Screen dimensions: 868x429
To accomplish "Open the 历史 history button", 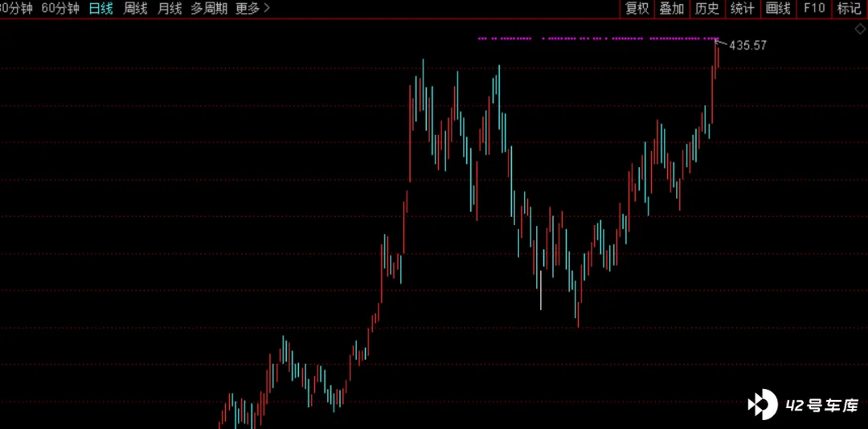I will (x=707, y=8).
